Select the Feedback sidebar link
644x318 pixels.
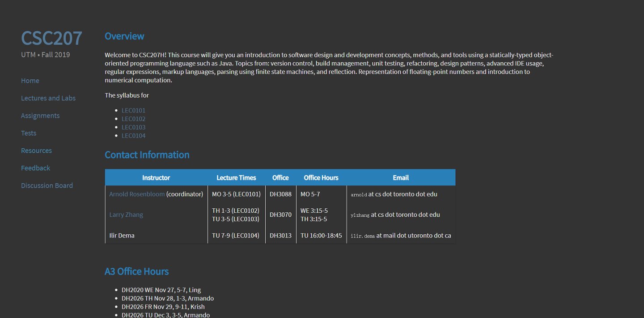click(x=35, y=168)
